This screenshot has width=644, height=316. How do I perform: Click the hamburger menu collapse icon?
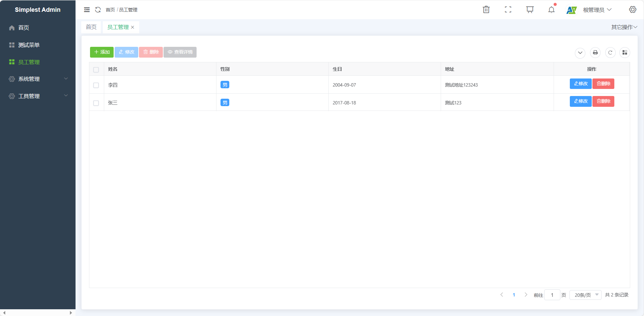click(x=87, y=10)
